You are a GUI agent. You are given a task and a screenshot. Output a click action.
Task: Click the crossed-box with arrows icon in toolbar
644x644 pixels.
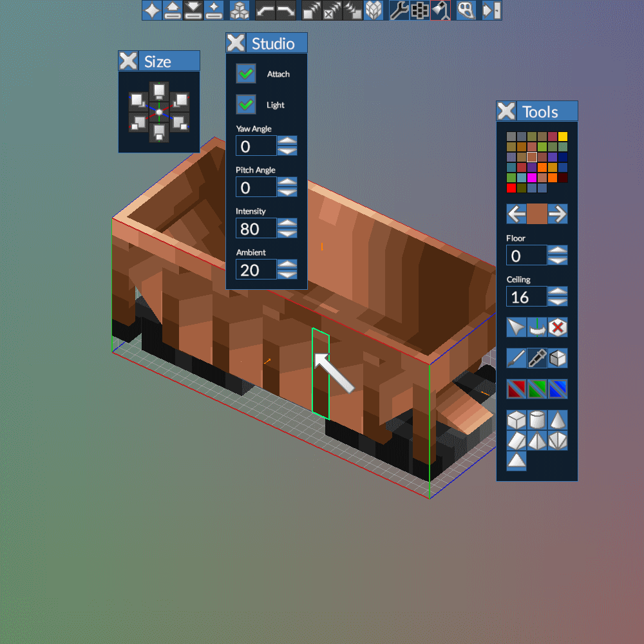(332, 10)
